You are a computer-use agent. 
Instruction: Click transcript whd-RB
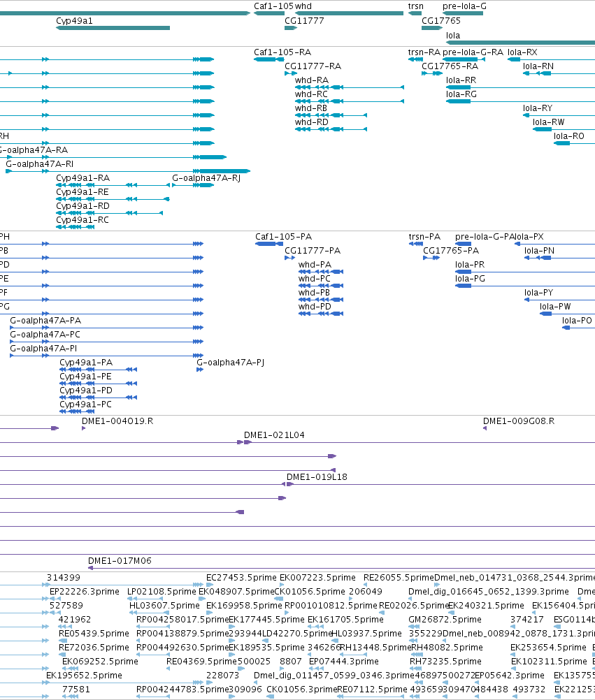[311, 108]
